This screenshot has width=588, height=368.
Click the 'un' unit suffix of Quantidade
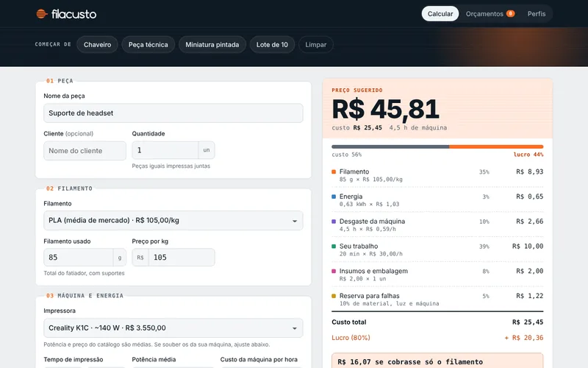[x=207, y=150]
